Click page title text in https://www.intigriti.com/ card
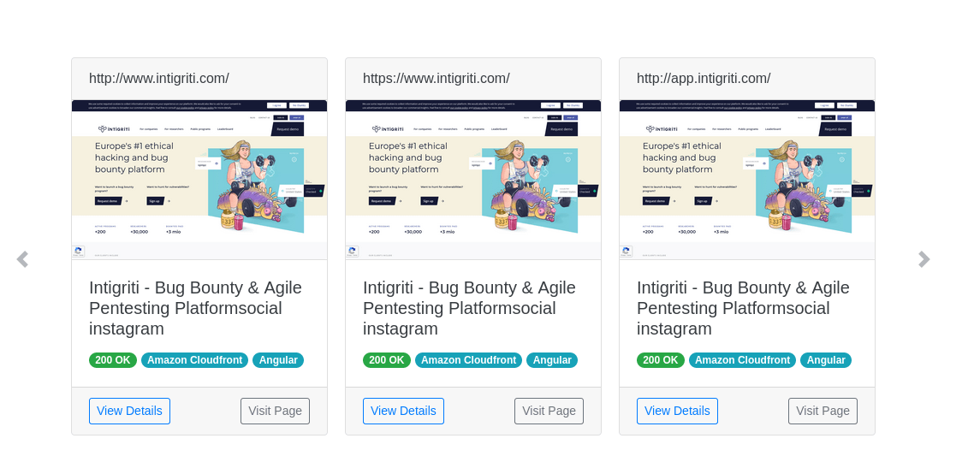980x468 pixels. click(x=469, y=308)
